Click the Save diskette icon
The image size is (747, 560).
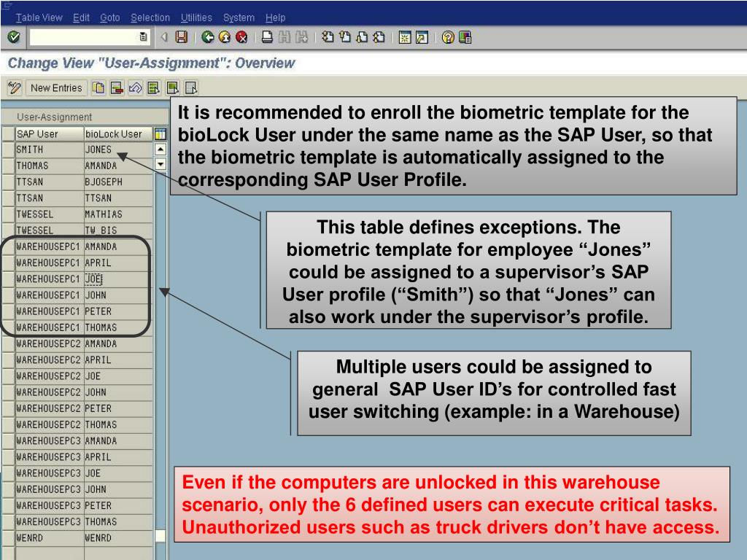tap(182, 37)
